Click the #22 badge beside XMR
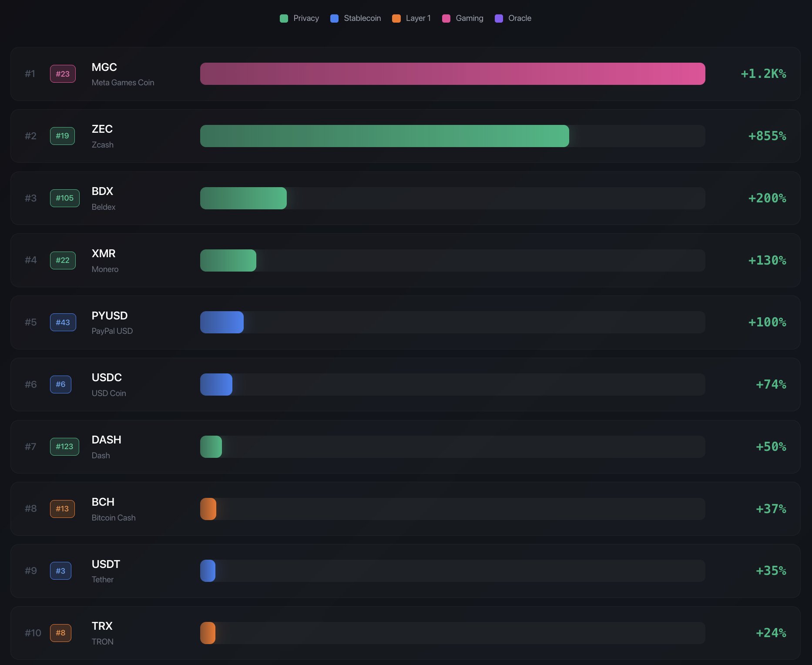 63,260
